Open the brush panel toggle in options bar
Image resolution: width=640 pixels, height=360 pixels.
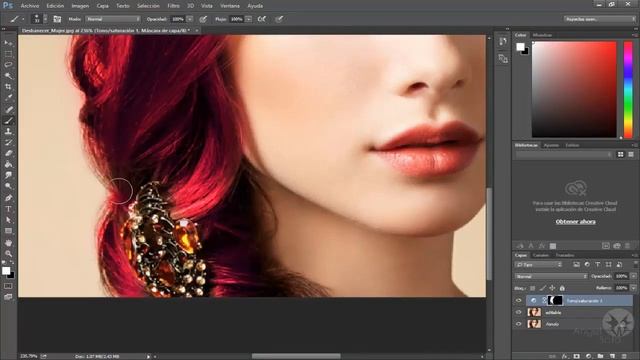(x=57, y=19)
